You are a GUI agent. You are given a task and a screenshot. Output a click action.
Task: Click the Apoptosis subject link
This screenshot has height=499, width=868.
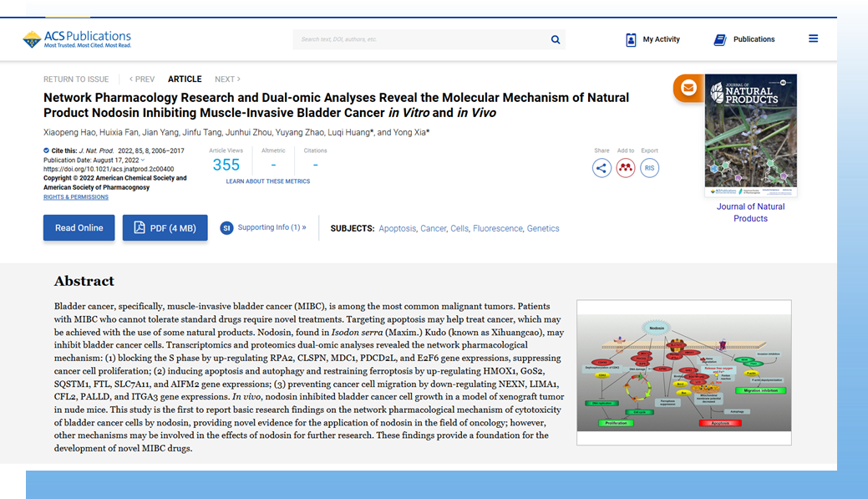397,228
